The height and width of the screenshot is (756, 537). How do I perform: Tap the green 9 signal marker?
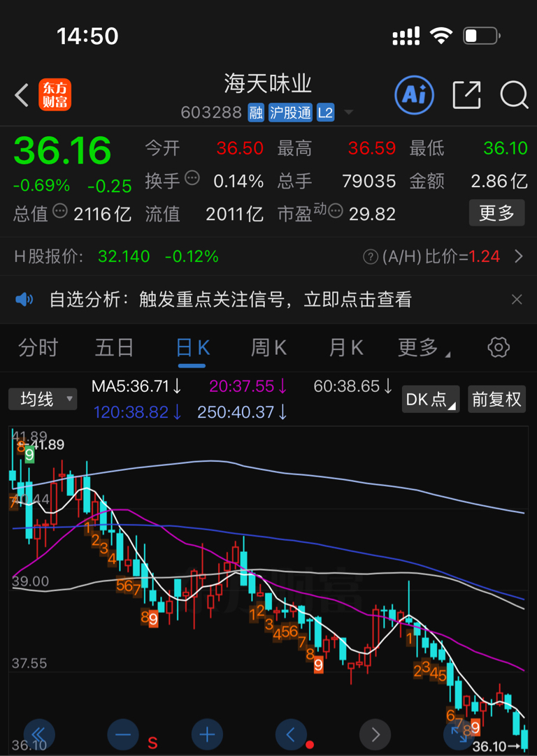pos(29,455)
